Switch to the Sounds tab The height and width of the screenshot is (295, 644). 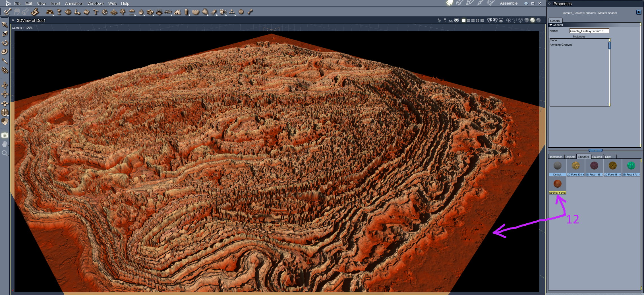pos(597,157)
